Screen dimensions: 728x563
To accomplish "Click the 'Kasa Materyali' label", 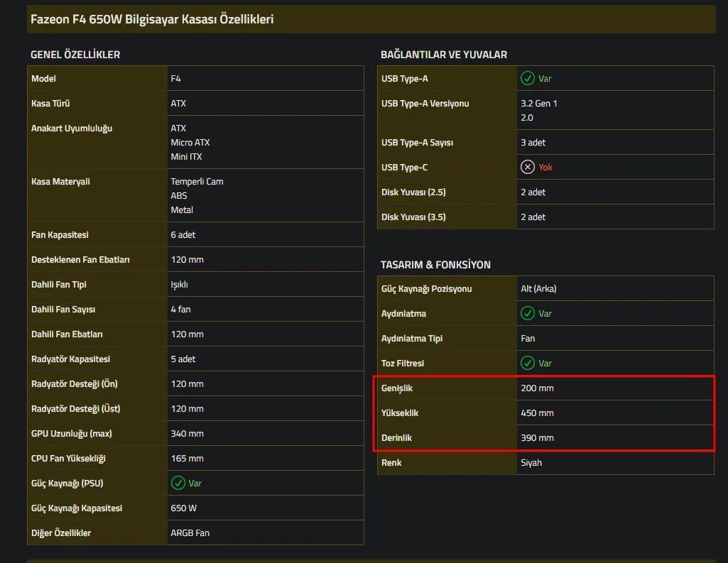I will coord(60,182).
